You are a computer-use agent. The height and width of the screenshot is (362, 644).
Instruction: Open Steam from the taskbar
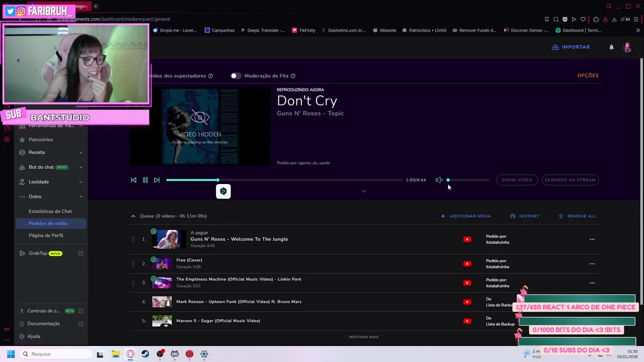145,354
